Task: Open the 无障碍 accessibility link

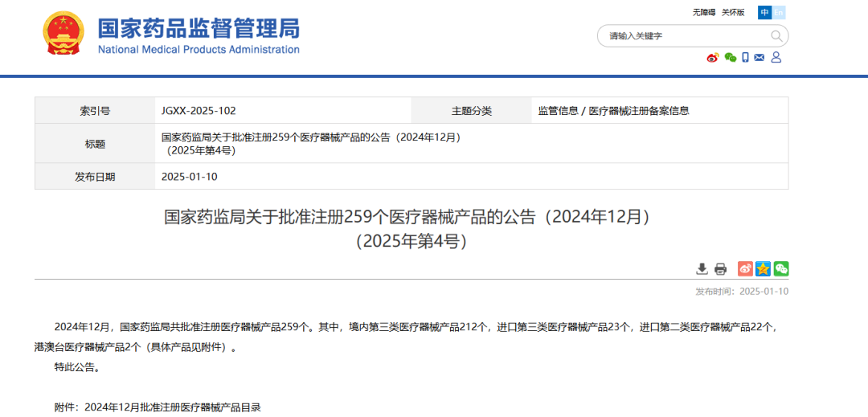Action: (x=704, y=12)
